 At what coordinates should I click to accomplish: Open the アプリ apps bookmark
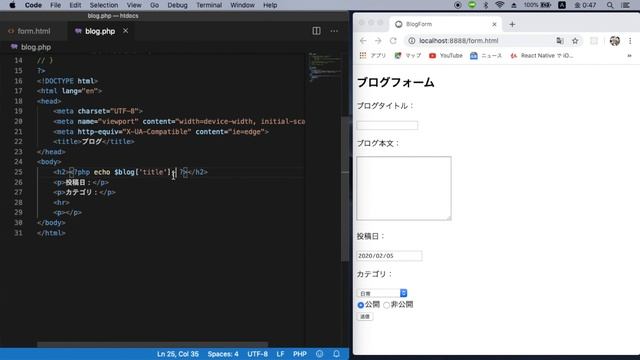coord(373,56)
